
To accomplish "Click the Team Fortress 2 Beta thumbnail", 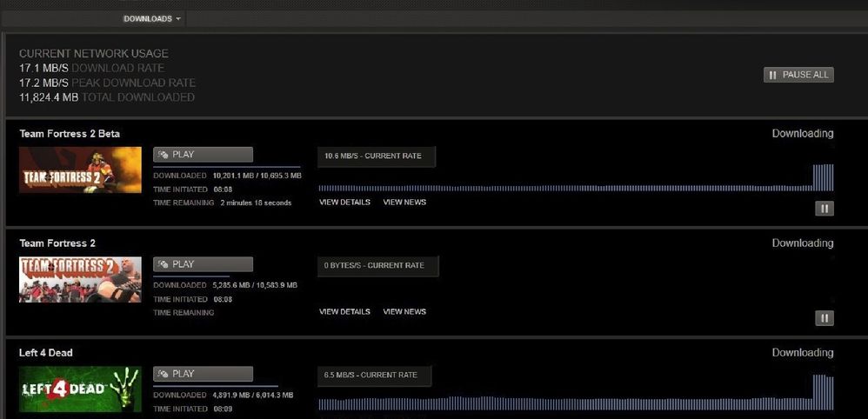I will pyautogui.click(x=80, y=170).
